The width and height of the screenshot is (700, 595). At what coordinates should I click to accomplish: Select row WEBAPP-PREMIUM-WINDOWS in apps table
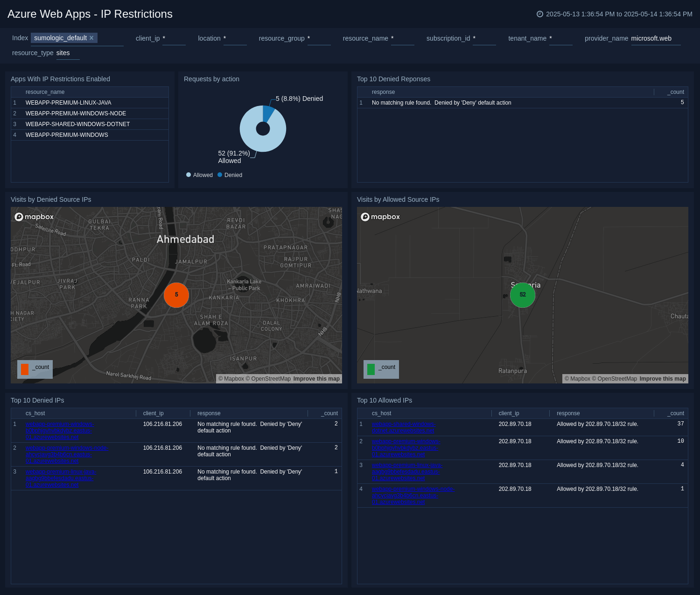pos(90,135)
